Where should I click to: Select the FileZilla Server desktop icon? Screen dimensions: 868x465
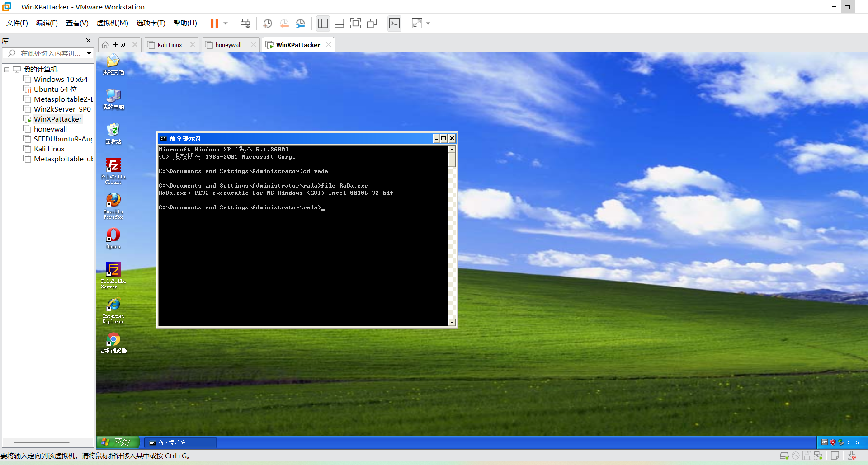pyautogui.click(x=113, y=275)
